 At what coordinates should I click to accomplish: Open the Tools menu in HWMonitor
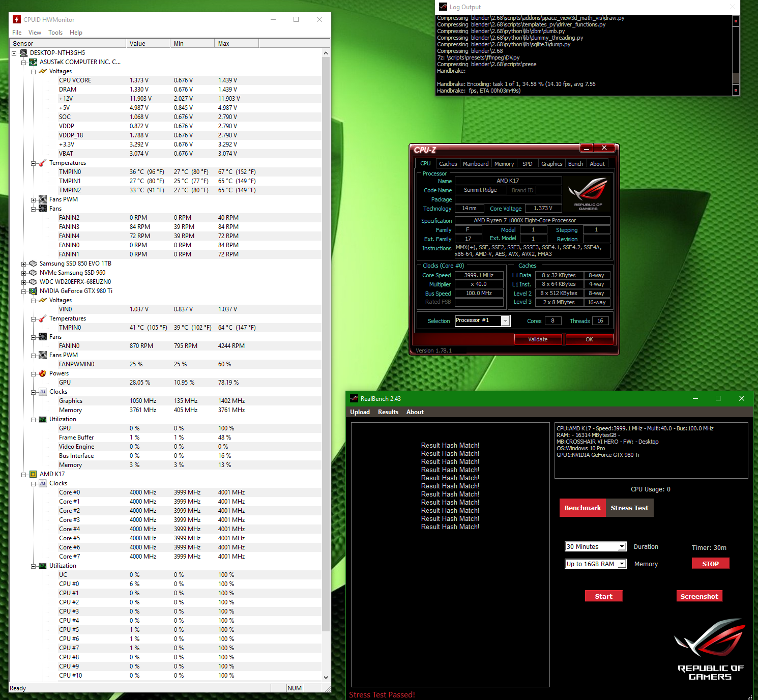coord(55,33)
